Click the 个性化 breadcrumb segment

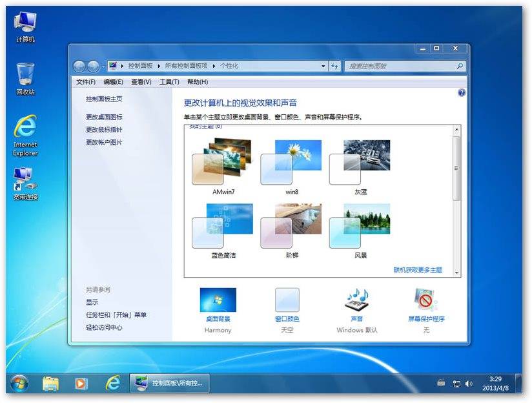(x=229, y=66)
